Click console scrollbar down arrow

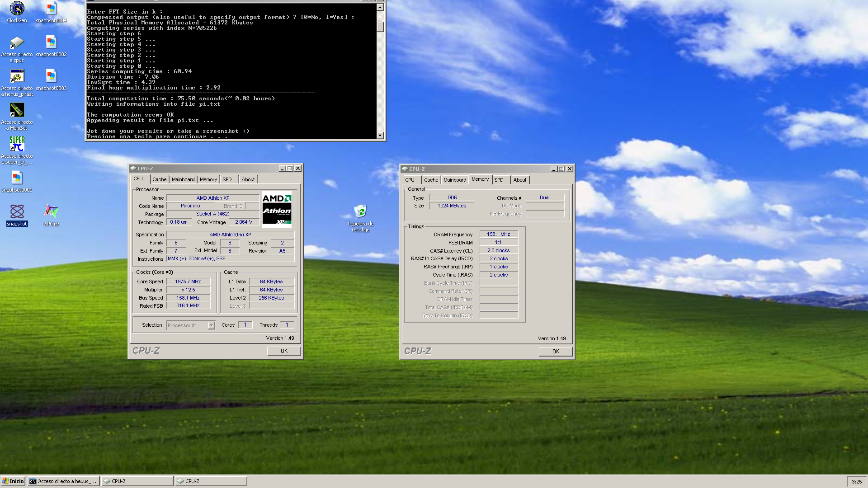pos(380,135)
